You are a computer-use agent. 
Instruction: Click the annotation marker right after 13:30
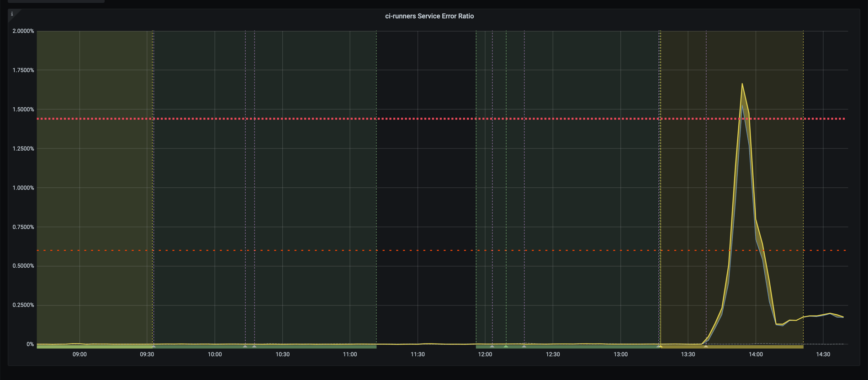[706, 347]
